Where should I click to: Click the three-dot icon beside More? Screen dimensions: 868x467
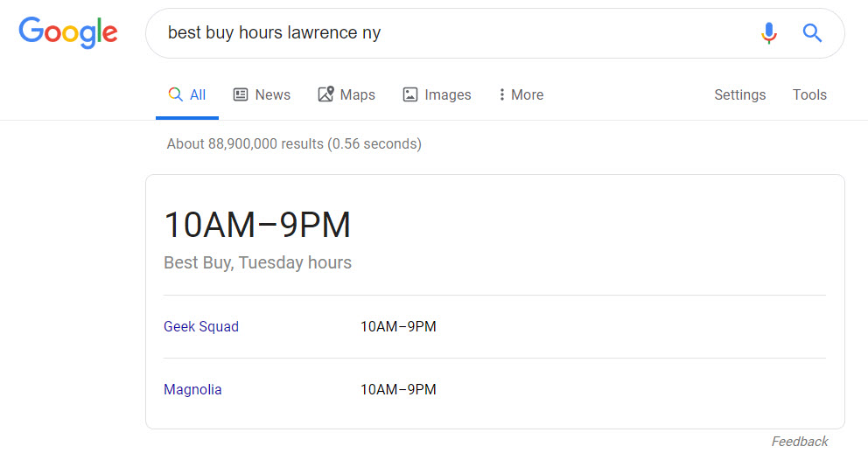pyautogui.click(x=501, y=94)
